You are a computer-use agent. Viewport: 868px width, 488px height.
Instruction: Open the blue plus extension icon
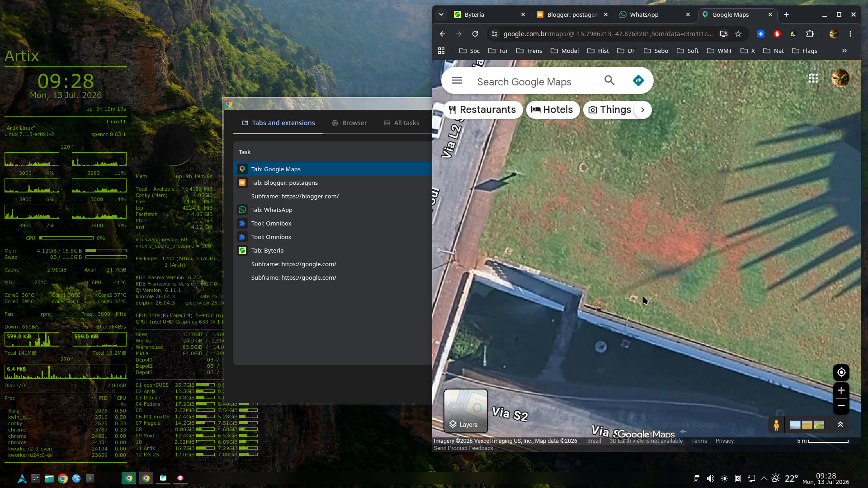761,34
